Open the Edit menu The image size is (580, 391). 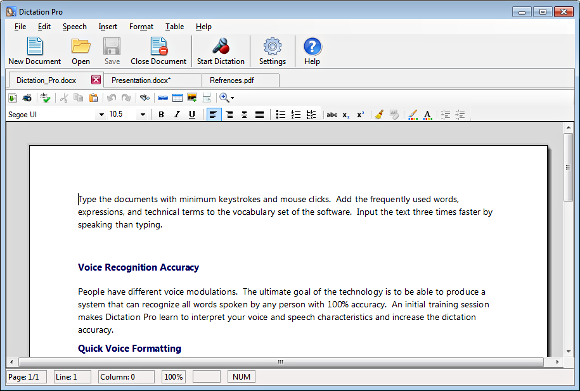pos(44,26)
